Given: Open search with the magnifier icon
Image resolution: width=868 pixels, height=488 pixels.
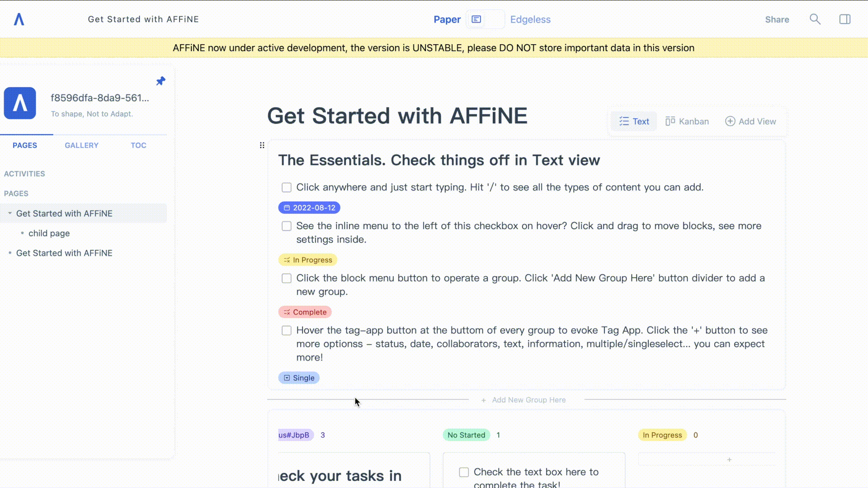Looking at the screenshot, I should pos(815,19).
